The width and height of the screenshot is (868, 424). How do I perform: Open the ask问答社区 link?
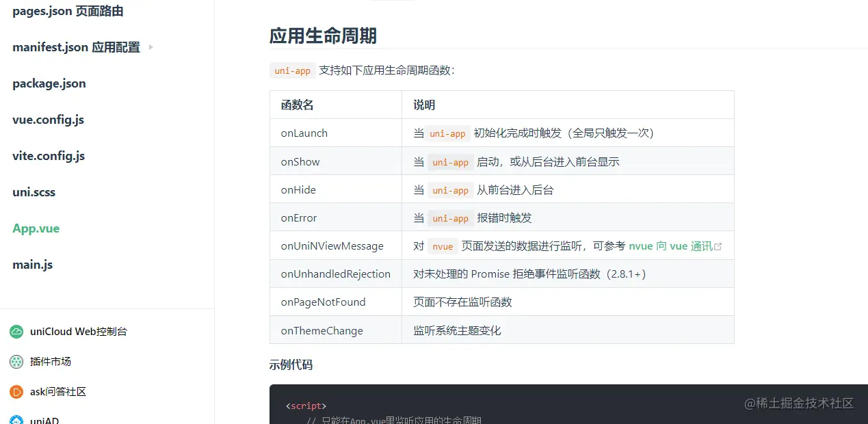(x=58, y=392)
